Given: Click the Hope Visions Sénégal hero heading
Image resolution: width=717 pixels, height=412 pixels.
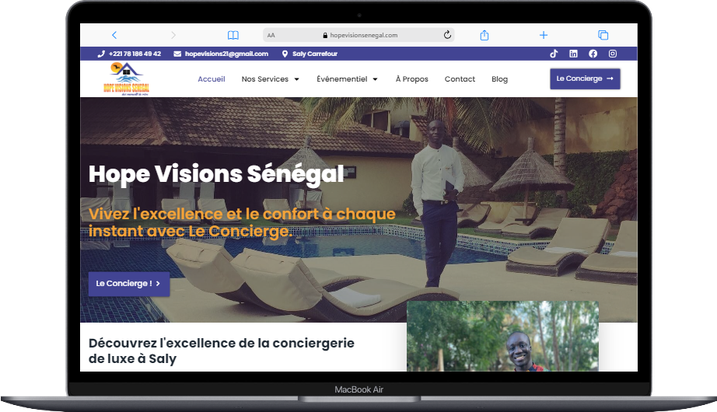Looking at the screenshot, I should click(x=216, y=175).
